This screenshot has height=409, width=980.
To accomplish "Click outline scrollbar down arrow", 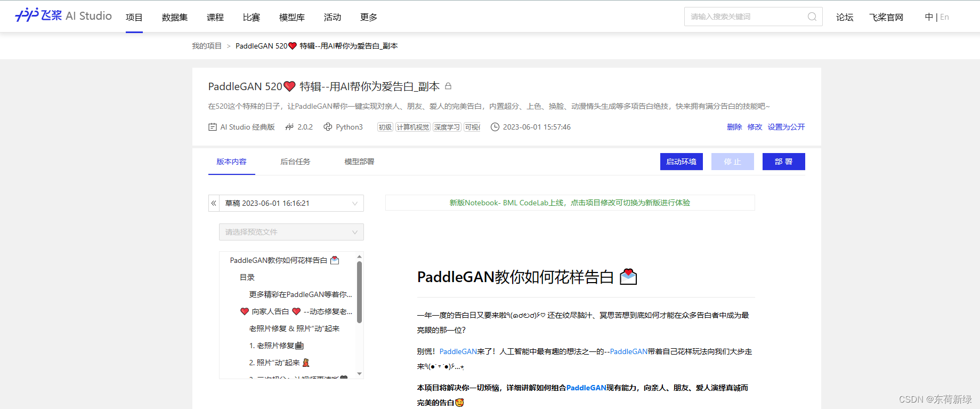I will [359, 374].
